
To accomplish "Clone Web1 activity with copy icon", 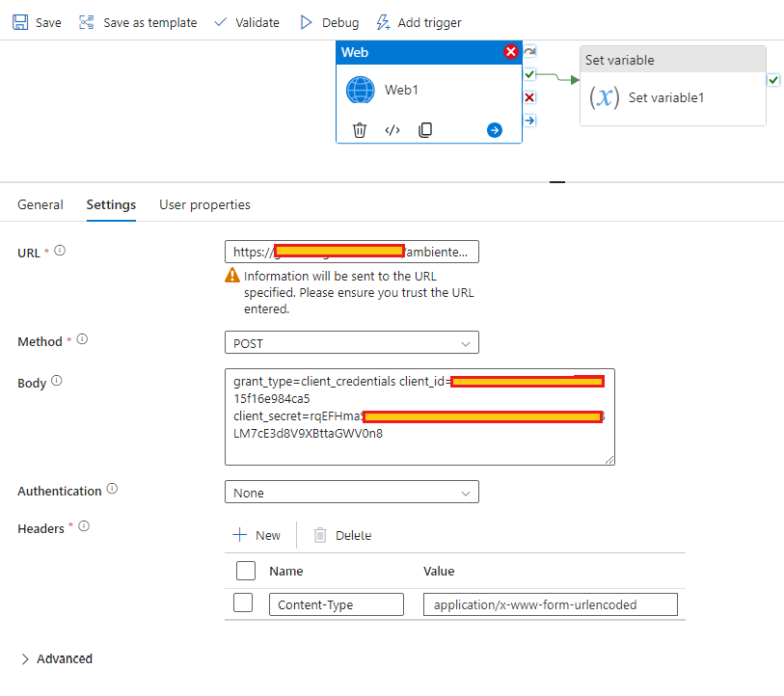I will point(425,130).
